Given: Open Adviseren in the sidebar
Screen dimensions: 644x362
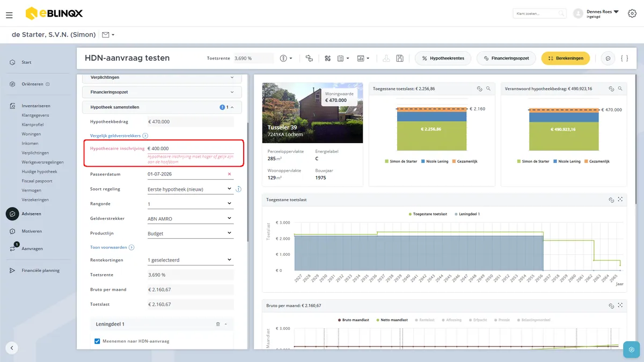Looking at the screenshot, I should coord(31,214).
